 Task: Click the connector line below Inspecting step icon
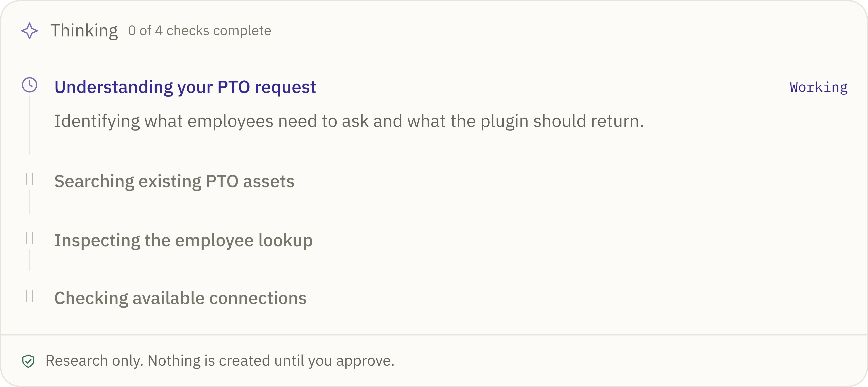tap(30, 260)
